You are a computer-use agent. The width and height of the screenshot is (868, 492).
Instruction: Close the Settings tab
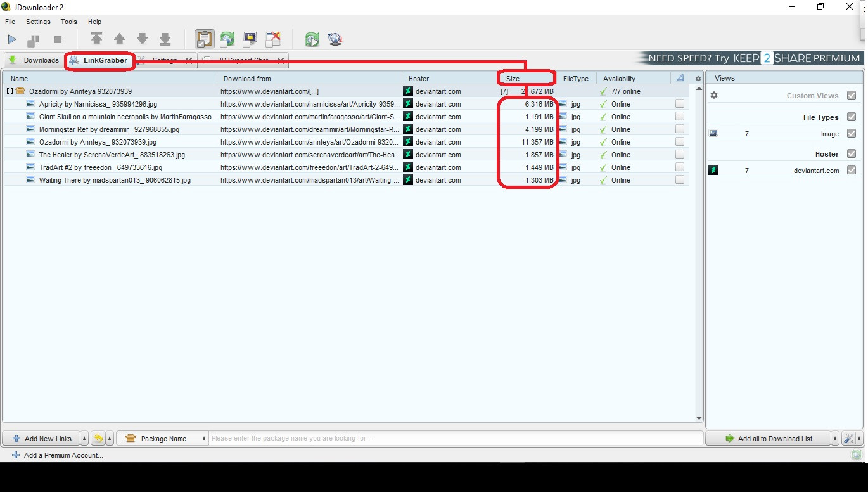188,60
